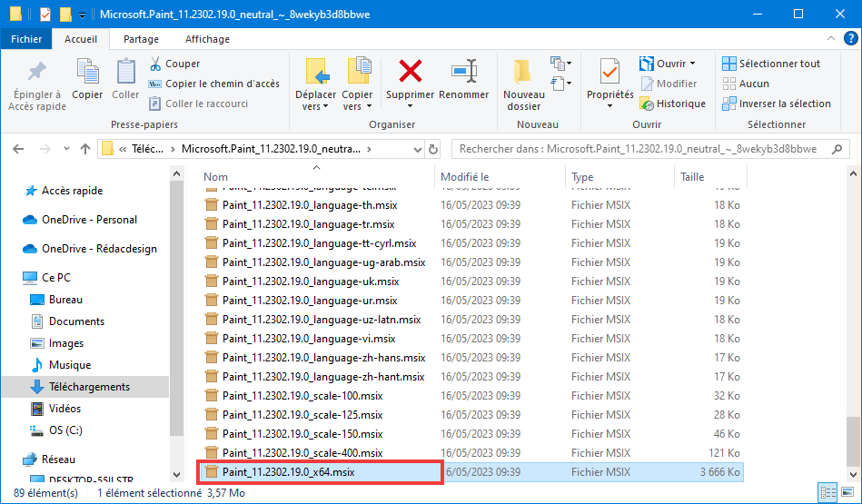Open the Accès rapide ribbon dropdown
Screen dimensions: 862x504
[560, 84]
